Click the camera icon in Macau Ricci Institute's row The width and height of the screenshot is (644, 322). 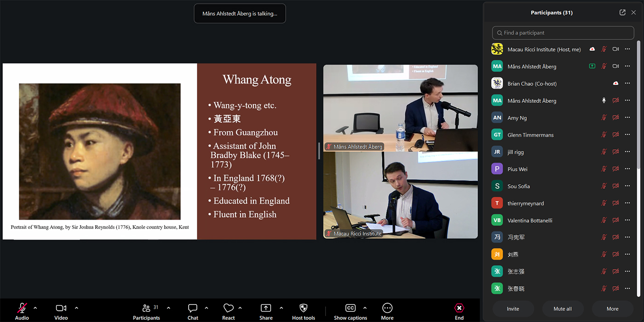pyautogui.click(x=615, y=49)
